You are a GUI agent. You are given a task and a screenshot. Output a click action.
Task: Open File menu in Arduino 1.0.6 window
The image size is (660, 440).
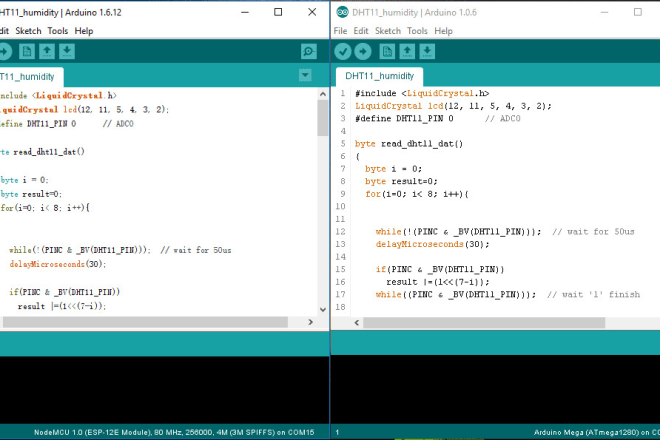click(340, 31)
